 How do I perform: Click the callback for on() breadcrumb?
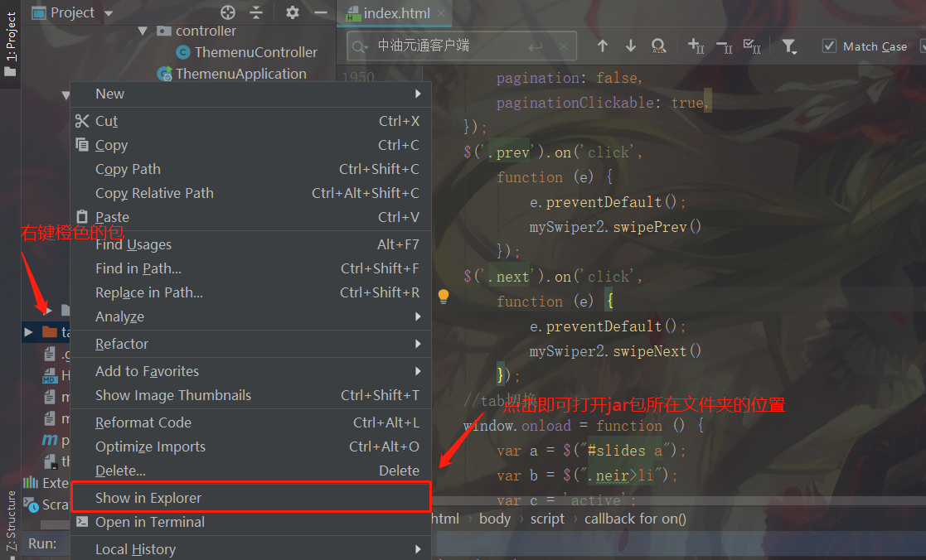[x=636, y=519]
